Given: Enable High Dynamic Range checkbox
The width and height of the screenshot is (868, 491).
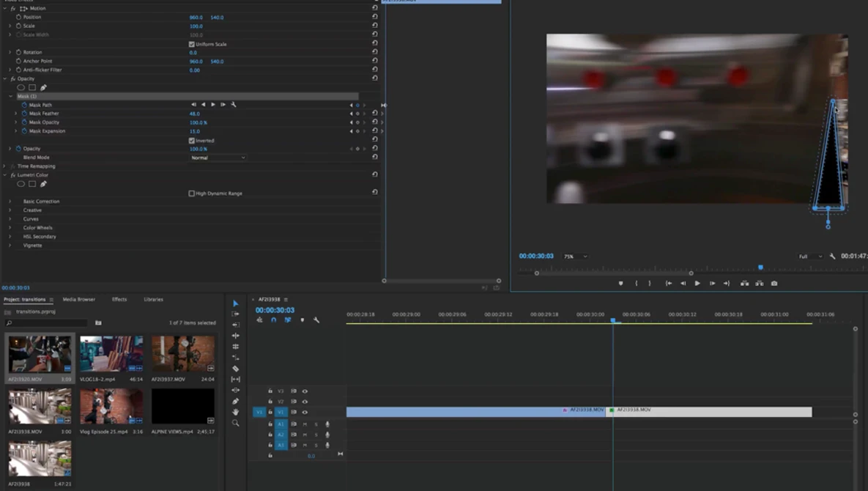Looking at the screenshot, I should (x=191, y=193).
